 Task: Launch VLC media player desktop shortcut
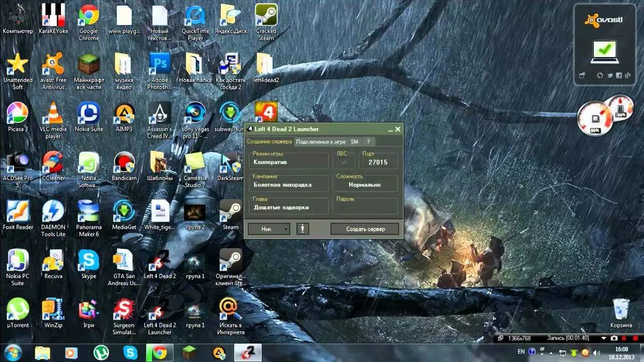[53, 120]
